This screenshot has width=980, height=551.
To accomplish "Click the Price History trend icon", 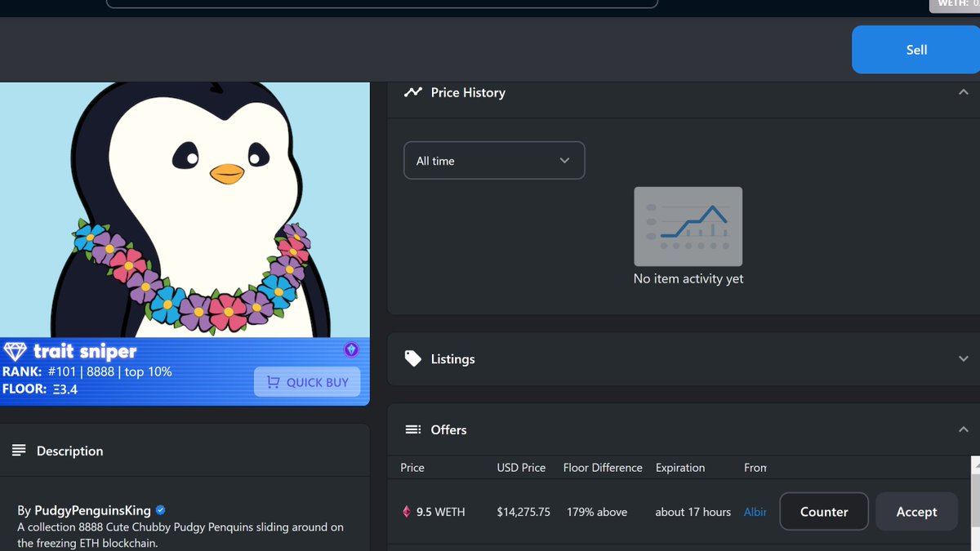I will click(413, 92).
